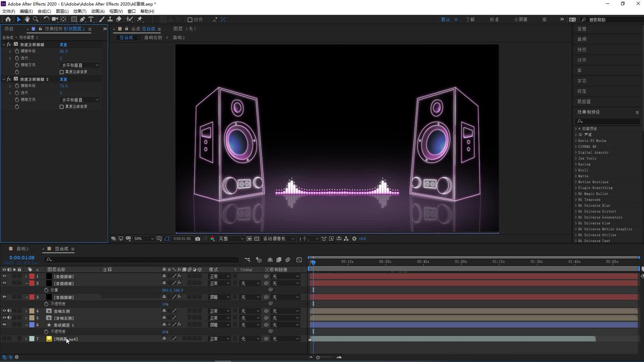
Task: Open 完整 resolution dropdown
Action: click(231, 239)
